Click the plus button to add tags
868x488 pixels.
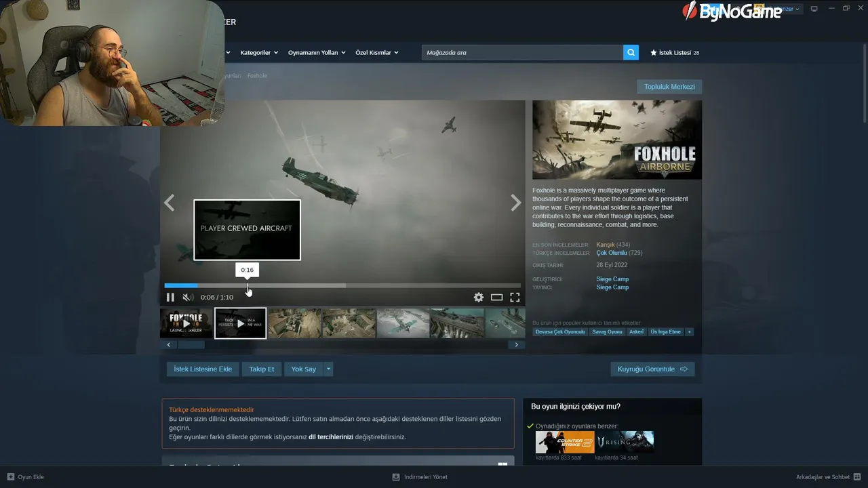click(690, 332)
